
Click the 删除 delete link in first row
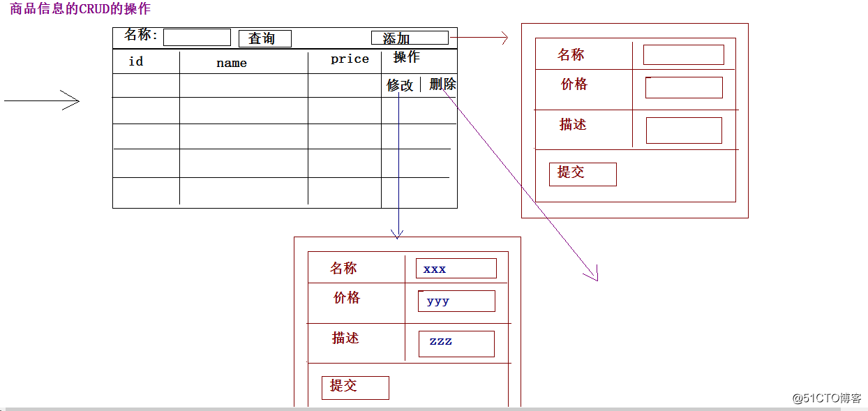point(443,84)
